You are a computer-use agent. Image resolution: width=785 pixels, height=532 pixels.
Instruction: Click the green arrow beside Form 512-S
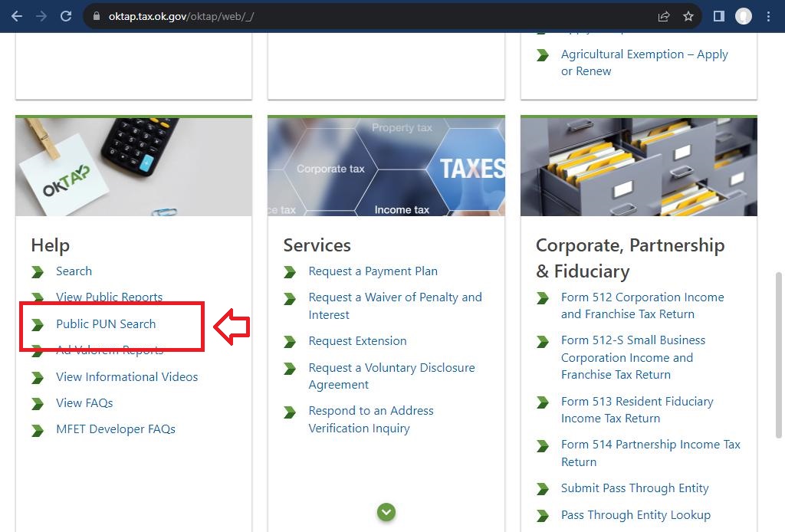(543, 341)
